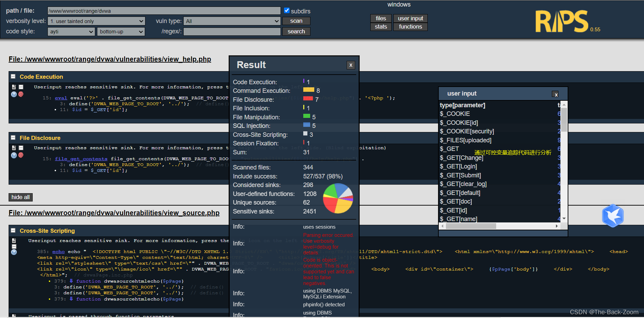Screen dimensions: 644x318
Task: Open view_help.php file link
Action: point(110,59)
